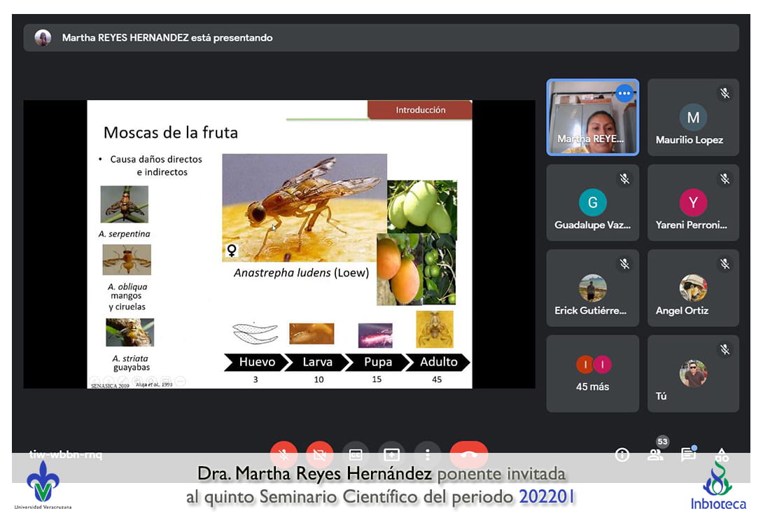Turn on closed captions
763x532 pixels.
click(x=356, y=454)
